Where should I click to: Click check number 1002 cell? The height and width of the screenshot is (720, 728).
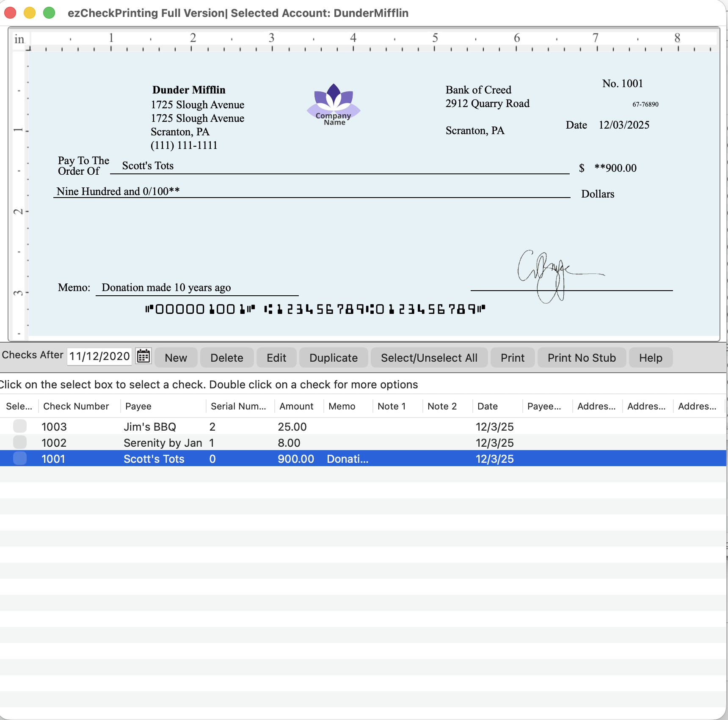click(54, 443)
